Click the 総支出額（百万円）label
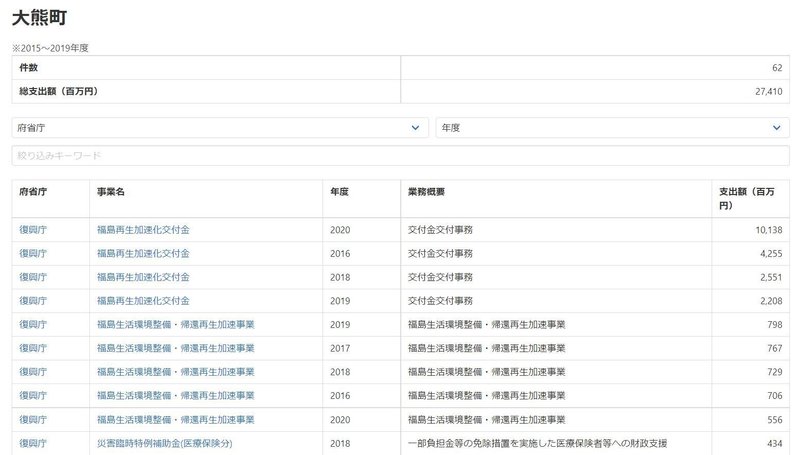Screen dimensions: 800x455 point(58,91)
